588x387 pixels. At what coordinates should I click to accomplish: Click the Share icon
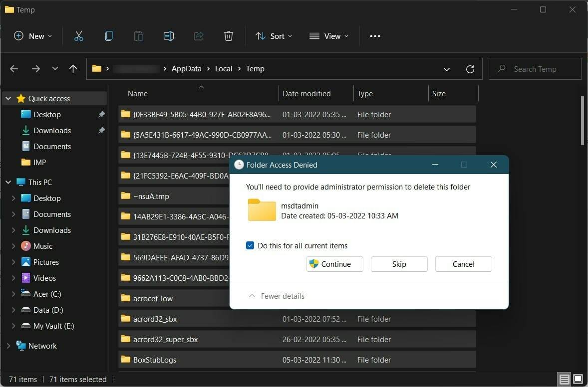pos(198,35)
